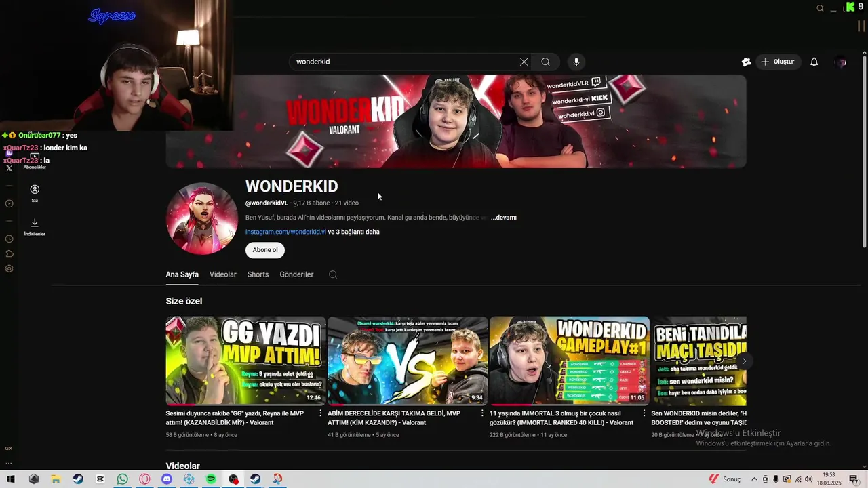The width and height of the screenshot is (868, 488).
Task: Open the notifications bell
Action: tap(814, 62)
